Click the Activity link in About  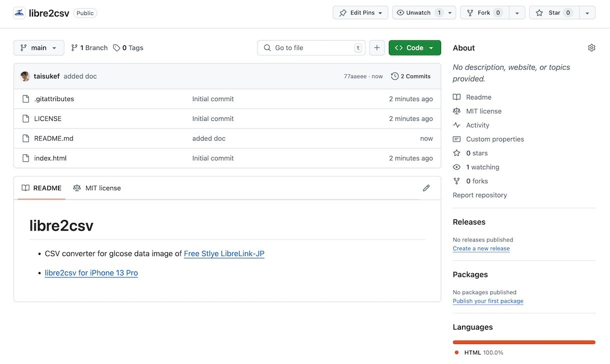coord(478,125)
